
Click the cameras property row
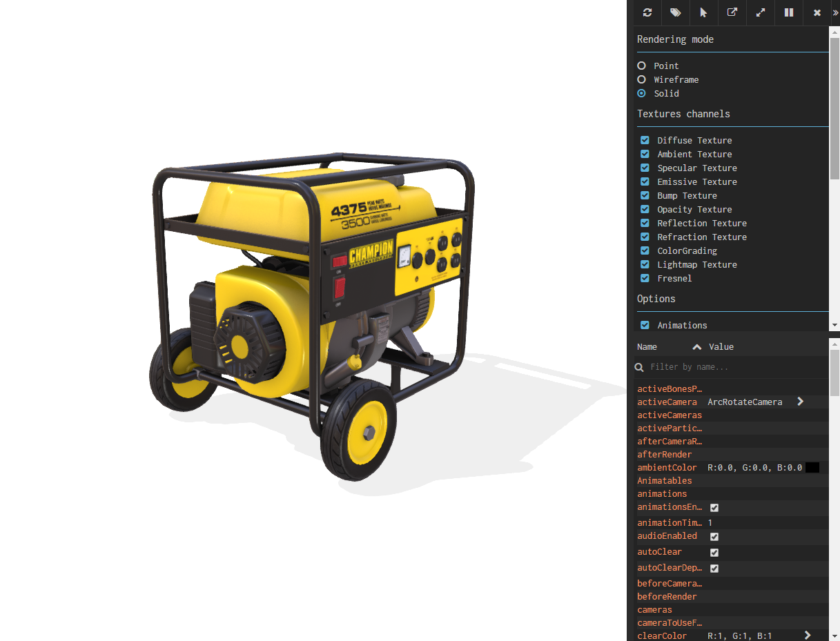732,609
